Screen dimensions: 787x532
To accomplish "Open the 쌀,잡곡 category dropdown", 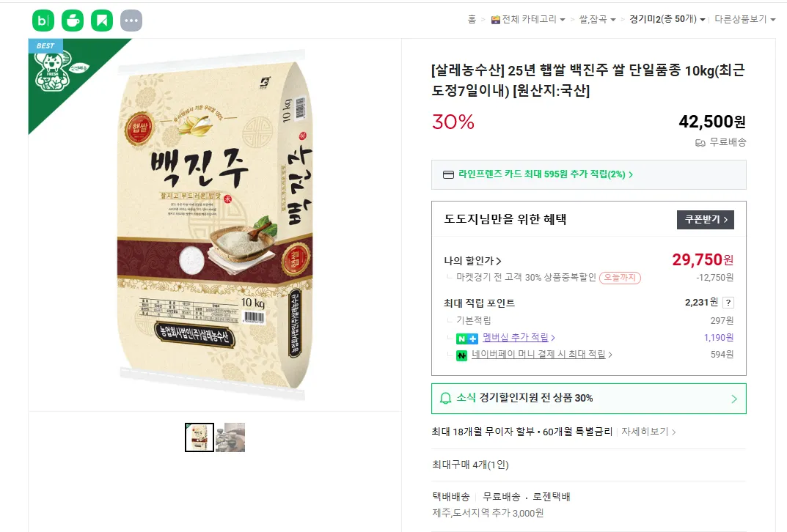I will 596,19.
